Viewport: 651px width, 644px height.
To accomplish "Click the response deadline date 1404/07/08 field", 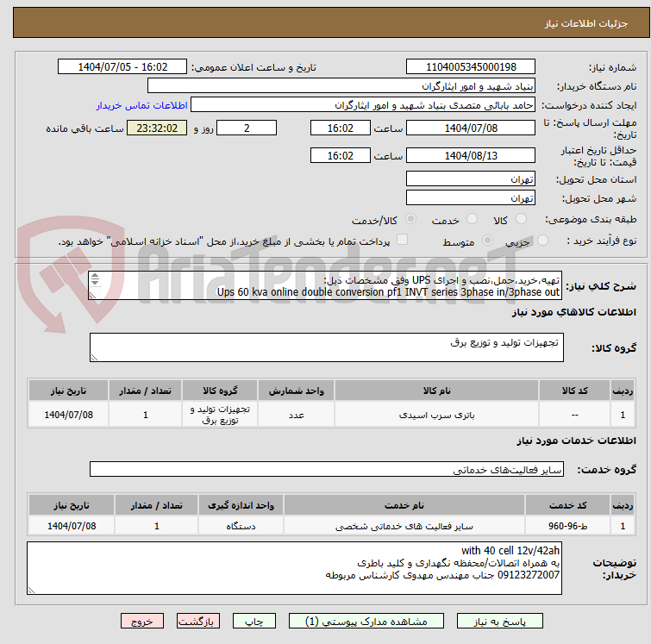I will pos(471,128).
